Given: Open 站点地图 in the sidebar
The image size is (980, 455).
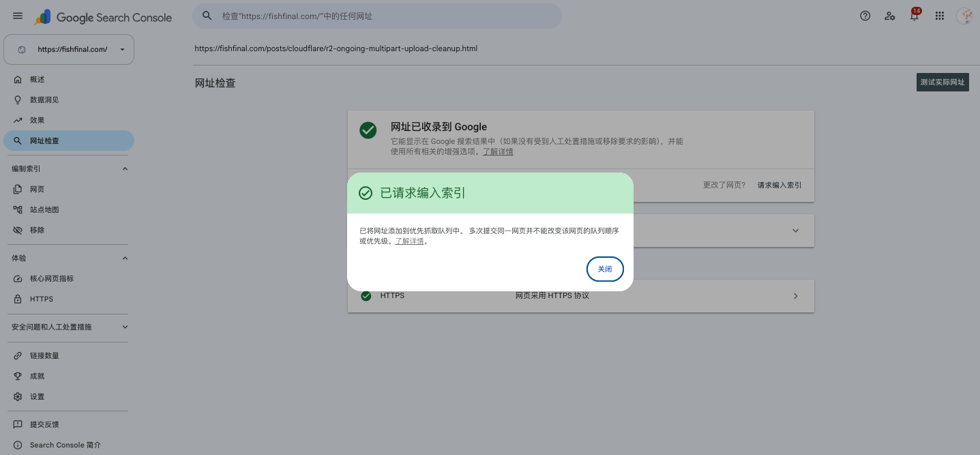Looking at the screenshot, I should (69, 209).
